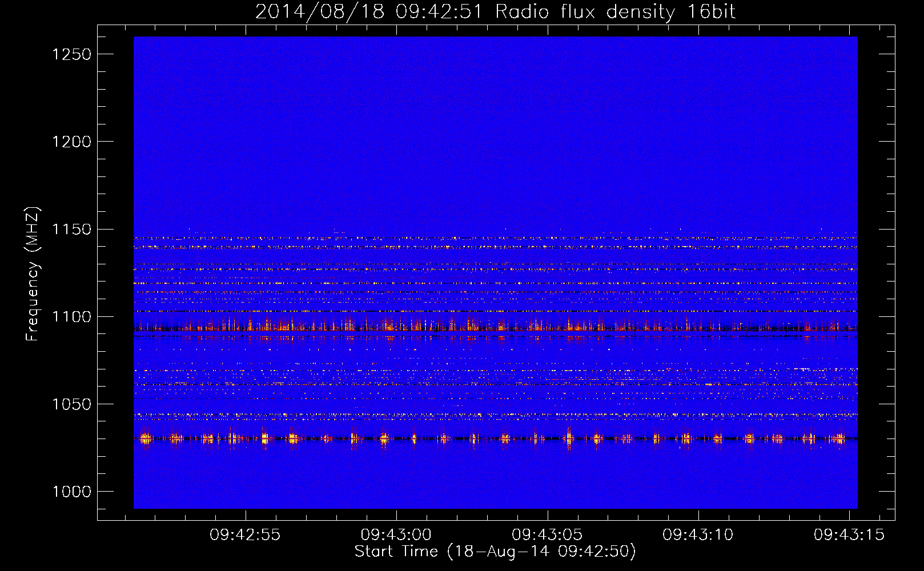This screenshot has height=571, width=924.
Task: Select the 1000 frequency tick label
Action: [x=72, y=492]
